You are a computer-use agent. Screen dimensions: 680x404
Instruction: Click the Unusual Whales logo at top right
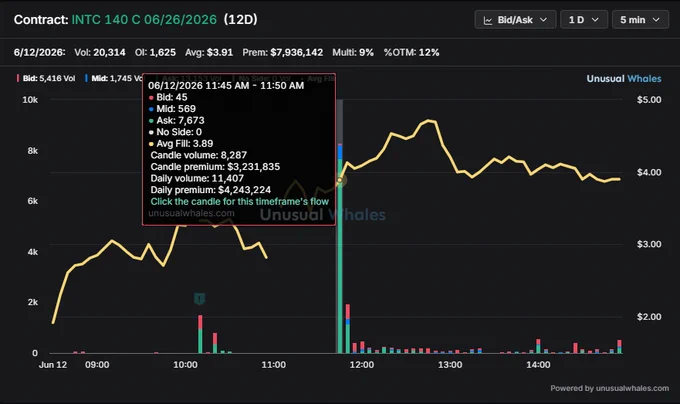(624, 78)
